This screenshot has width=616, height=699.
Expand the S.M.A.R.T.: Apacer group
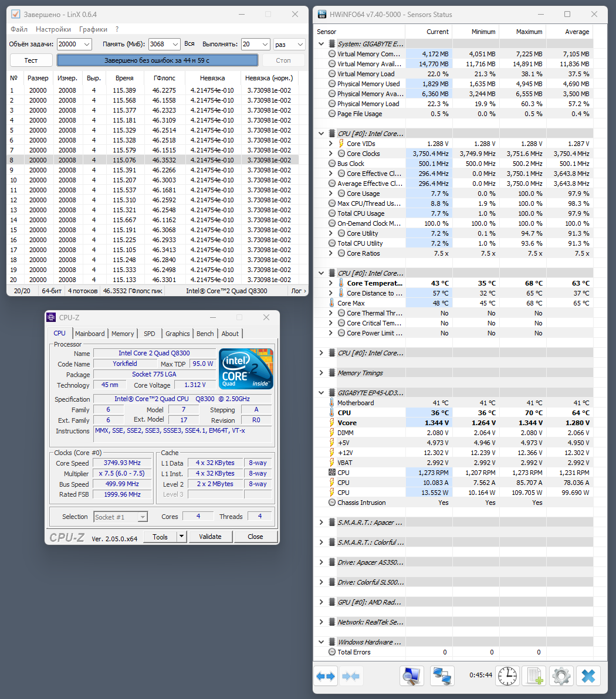321,522
